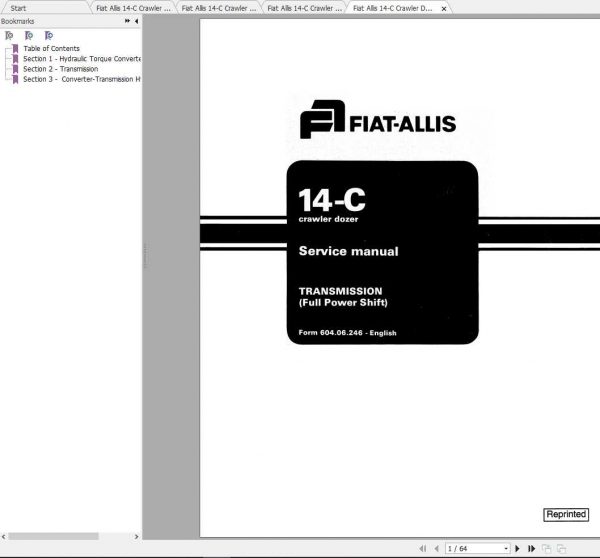Screen dimensions: 600x558
Task: Select the active Fiat Allis 14-C Crawler D... tab
Action: coord(393,8)
